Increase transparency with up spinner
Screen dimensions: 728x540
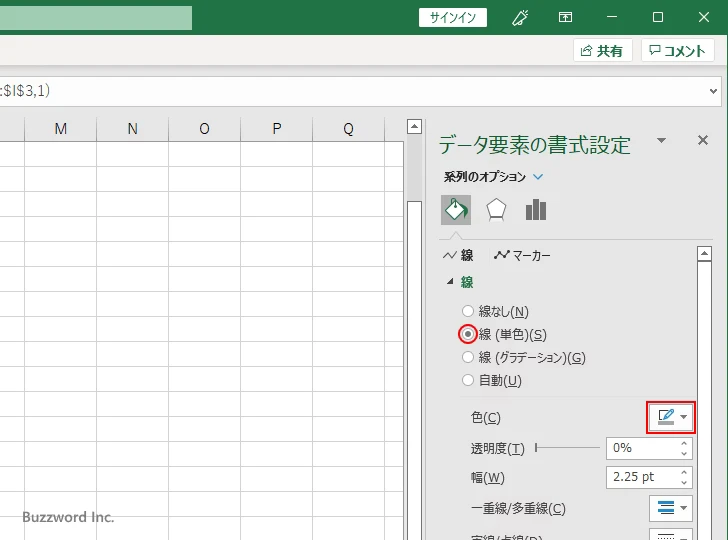point(684,443)
